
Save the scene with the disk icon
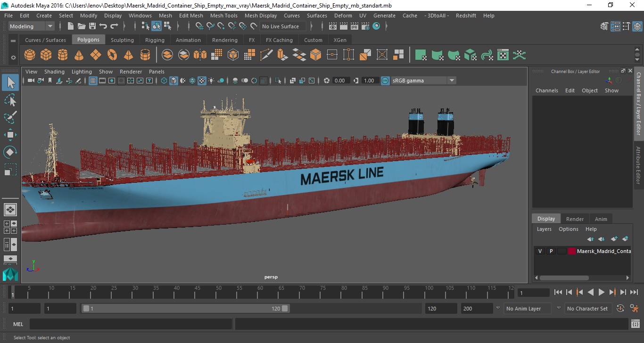pyautogui.click(x=92, y=26)
